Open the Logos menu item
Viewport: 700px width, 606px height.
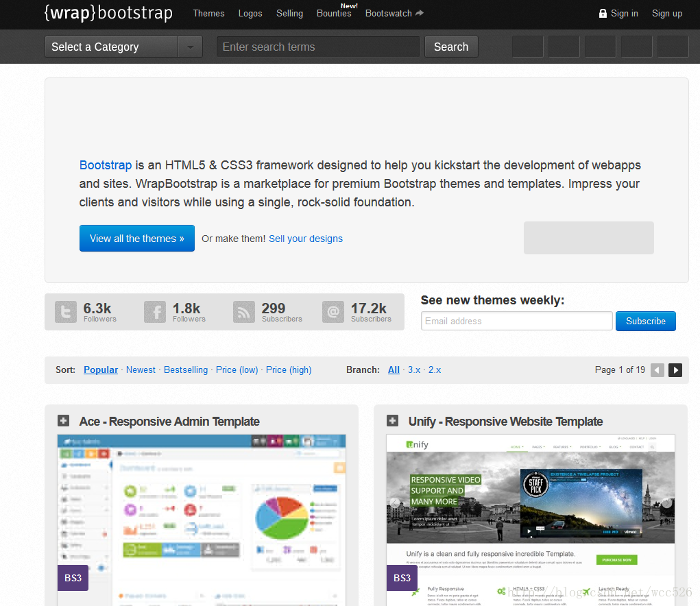point(250,14)
